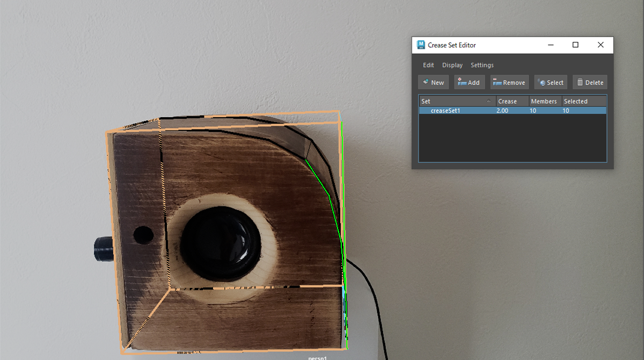This screenshot has height=360, width=644.
Task: Toggle the sort arrow in Set column
Action: pos(489,101)
